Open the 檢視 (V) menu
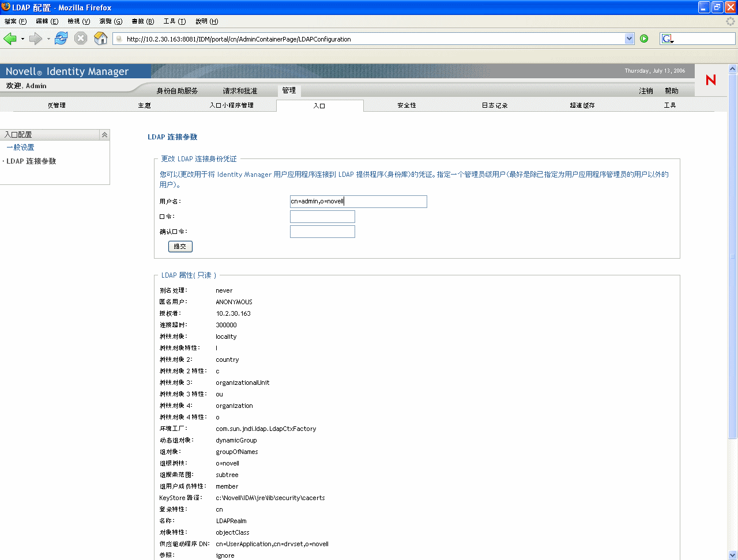The image size is (738, 560). (x=79, y=21)
